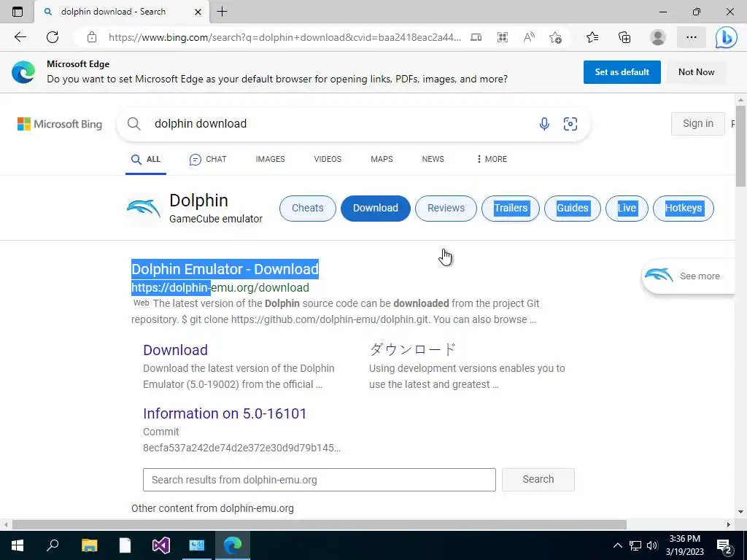Open Visual Studio from taskbar
The width and height of the screenshot is (747, 560).
(161, 545)
